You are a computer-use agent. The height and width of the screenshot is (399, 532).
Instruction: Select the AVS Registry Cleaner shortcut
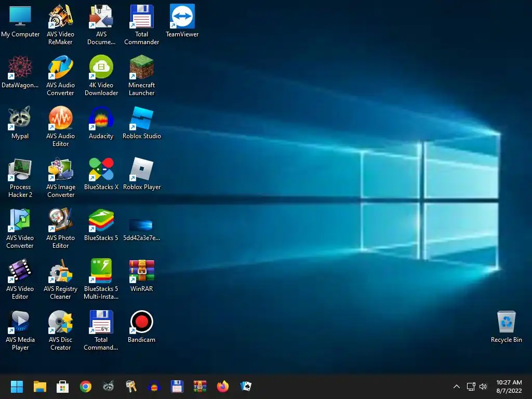60,279
